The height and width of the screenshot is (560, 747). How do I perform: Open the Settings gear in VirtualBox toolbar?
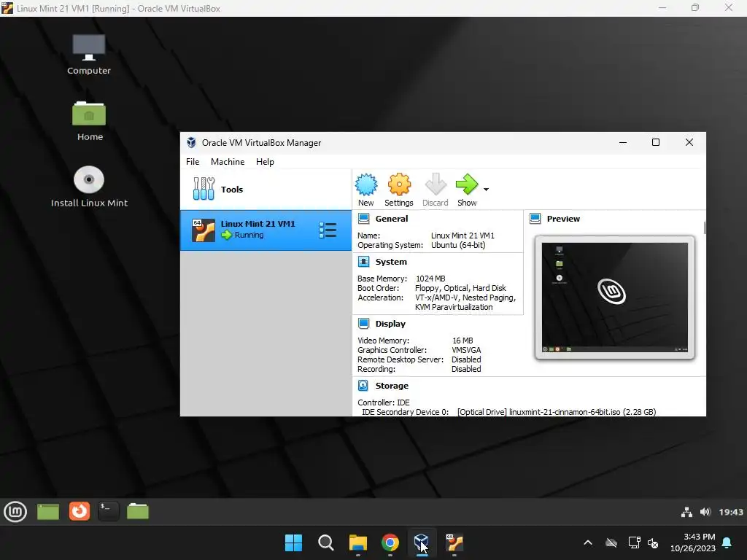click(399, 184)
